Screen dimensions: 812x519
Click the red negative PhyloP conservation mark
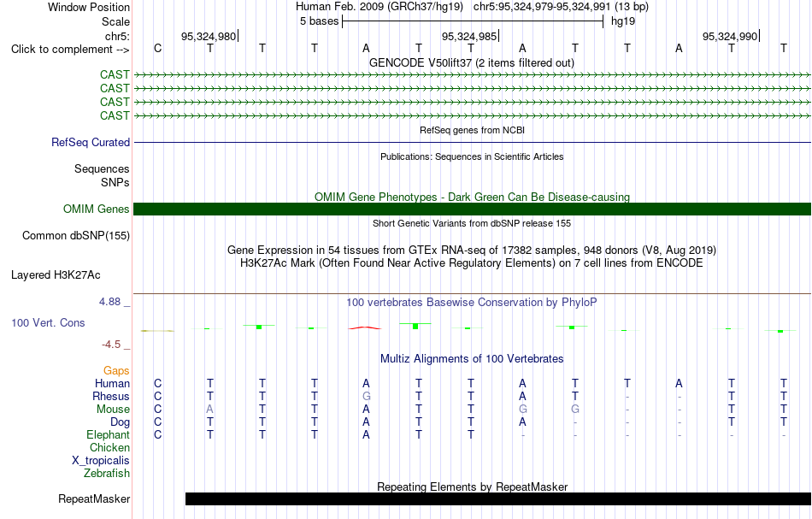(x=365, y=327)
